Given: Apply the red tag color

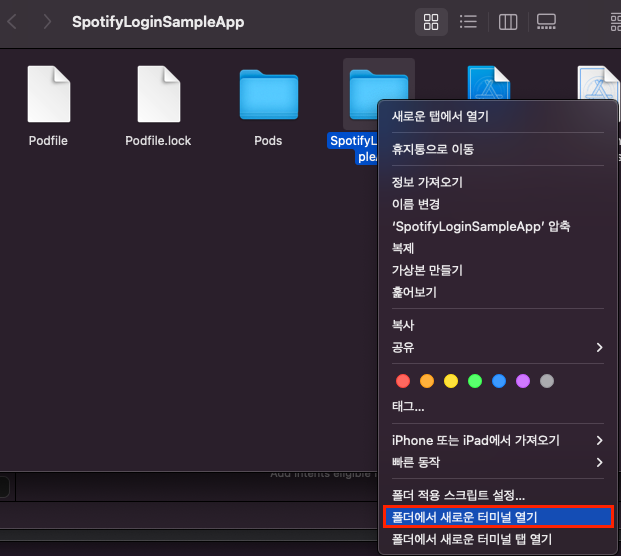Looking at the screenshot, I should tap(403, 381).
